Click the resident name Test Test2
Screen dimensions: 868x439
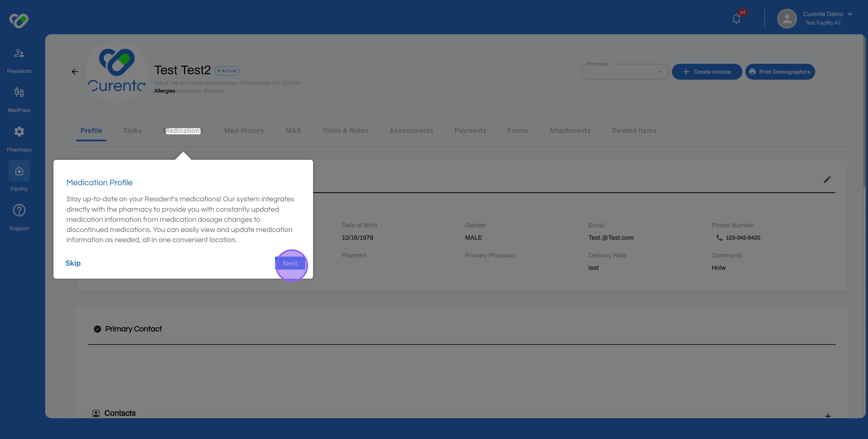(x=182, y=70)
